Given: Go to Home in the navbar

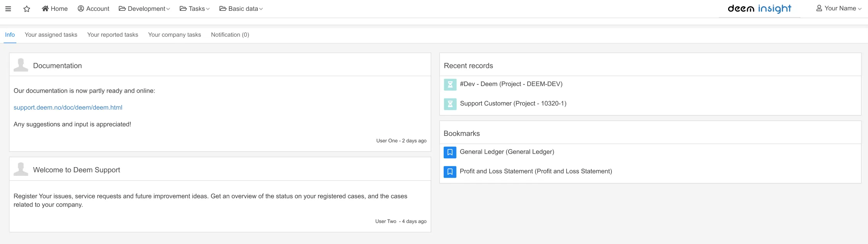Looking at the screenshot, I should point(55,9).
